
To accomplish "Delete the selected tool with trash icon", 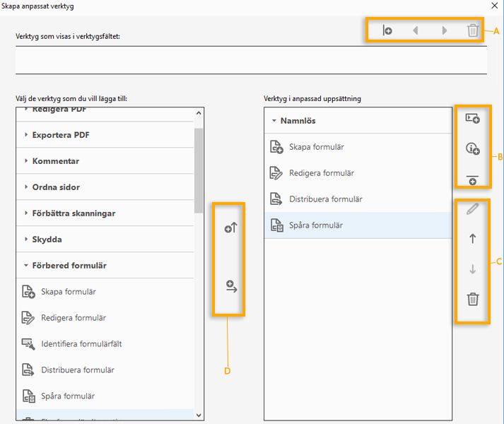I will 473,299.
